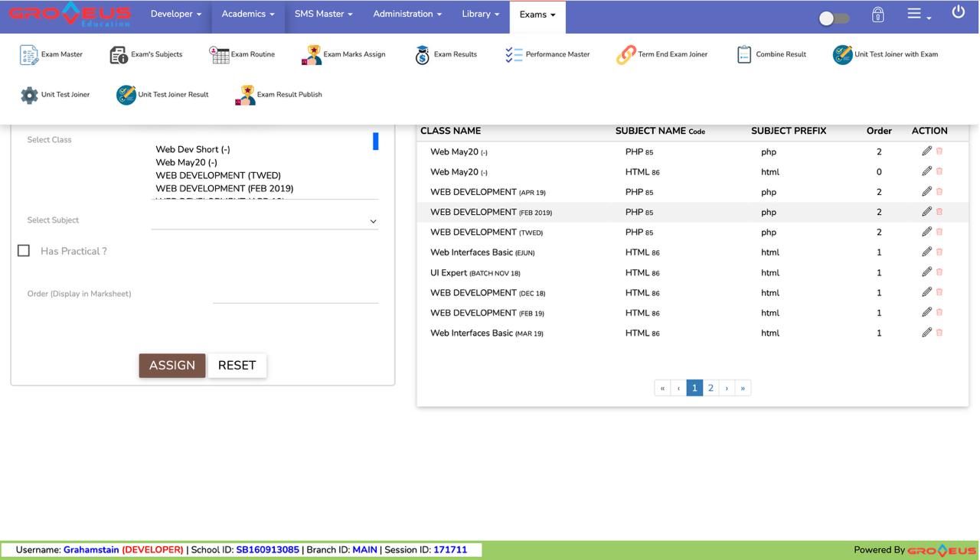
Task: Edit the UI Expert HTML row
Action: [926, 272]
